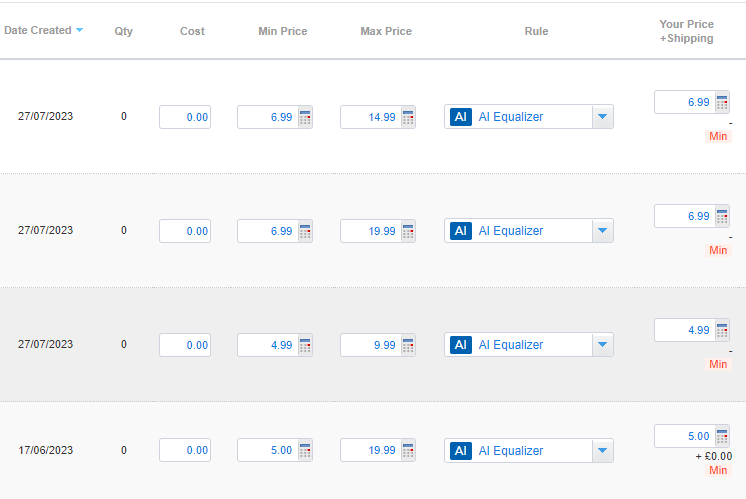Viewport: 746px width, 499px height.
Task: Expand AI Equalizer rule dropdown in second row
Action: [x=602, y=231]
